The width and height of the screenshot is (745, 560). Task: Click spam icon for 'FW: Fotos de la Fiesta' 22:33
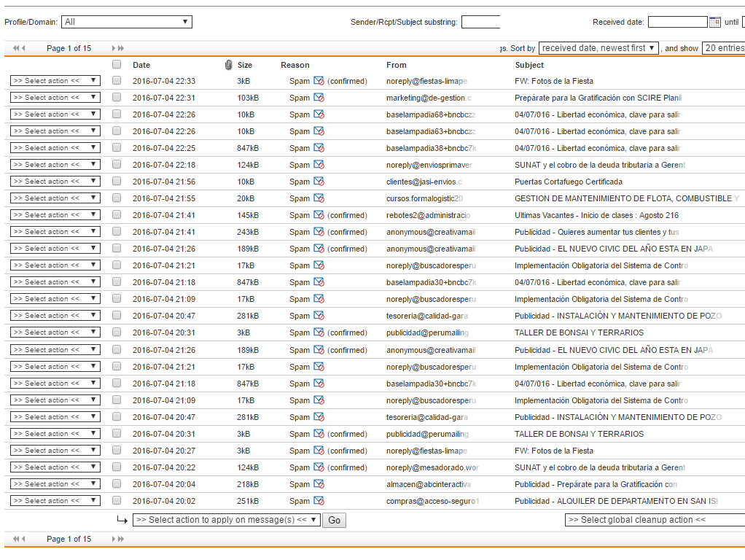(319, 81)
